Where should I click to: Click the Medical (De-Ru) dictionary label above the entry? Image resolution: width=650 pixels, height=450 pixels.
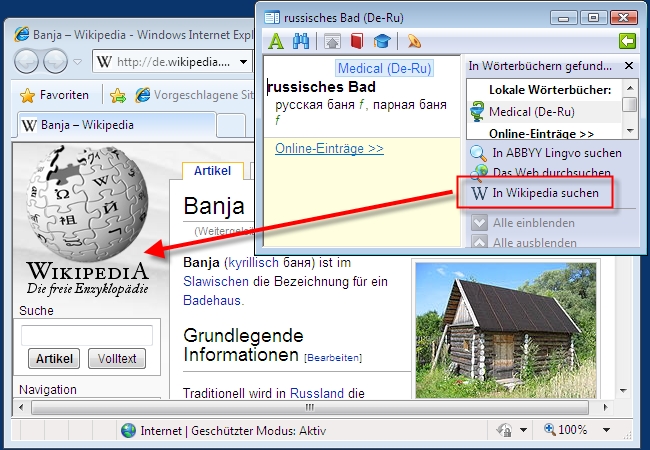click(385, 68)
